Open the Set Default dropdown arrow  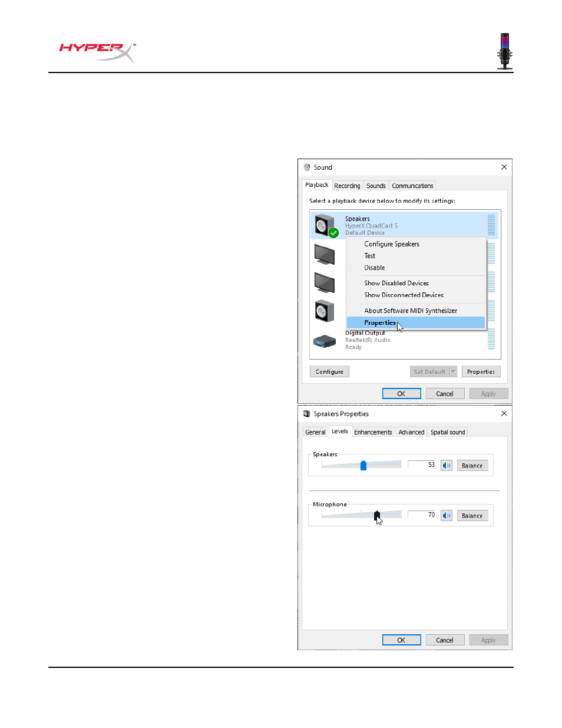[x=454, y=372]
